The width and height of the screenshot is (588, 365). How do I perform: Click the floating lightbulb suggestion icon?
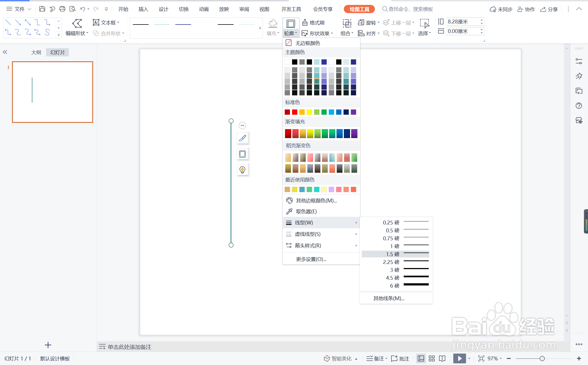(242, 170)
